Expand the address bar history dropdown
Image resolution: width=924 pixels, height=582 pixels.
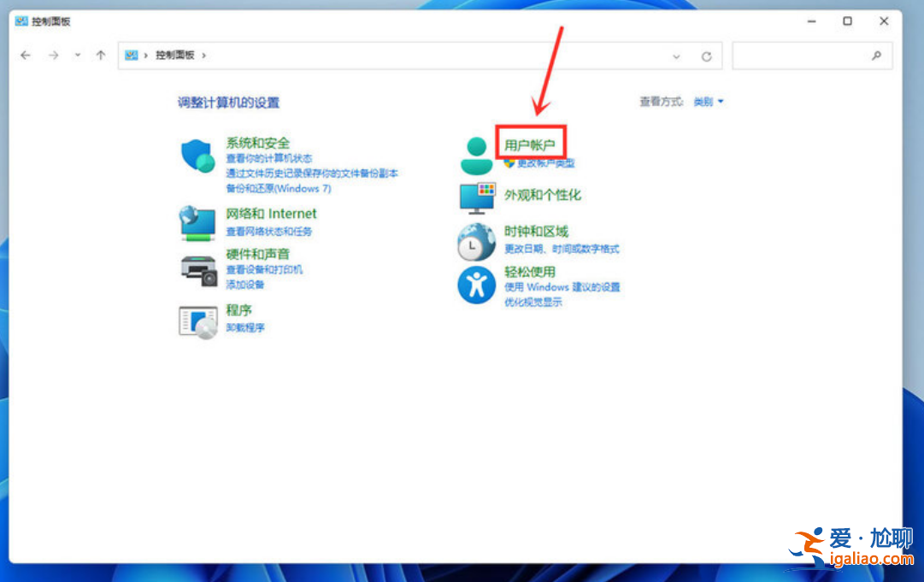(x=676, y=56)
